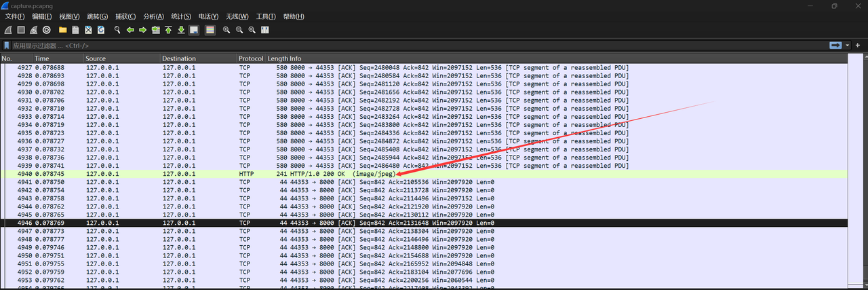Open 无线(W) menu
868x290 pixels.
click(x=237, y=16)
